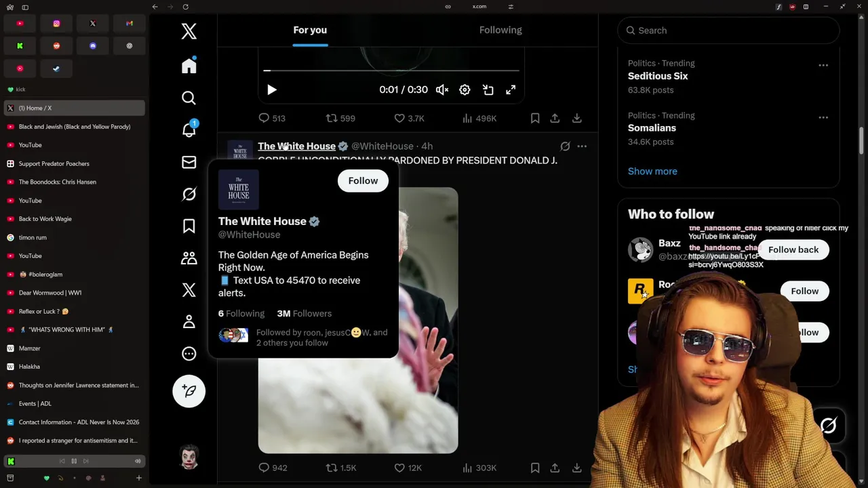The height and width of the screenshot is (488, 868).
Task: Open options for Somalians trend
Action: 823,117
